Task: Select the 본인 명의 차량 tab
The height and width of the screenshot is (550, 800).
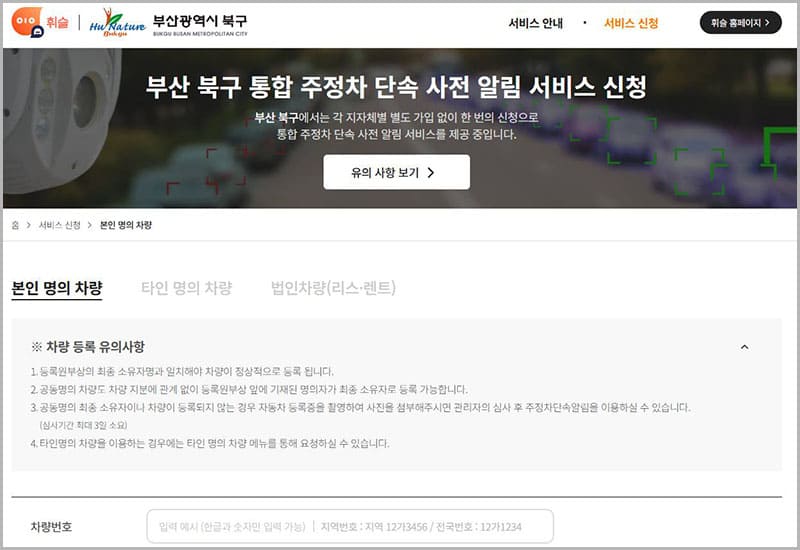Action: click(x=56, y=288)
